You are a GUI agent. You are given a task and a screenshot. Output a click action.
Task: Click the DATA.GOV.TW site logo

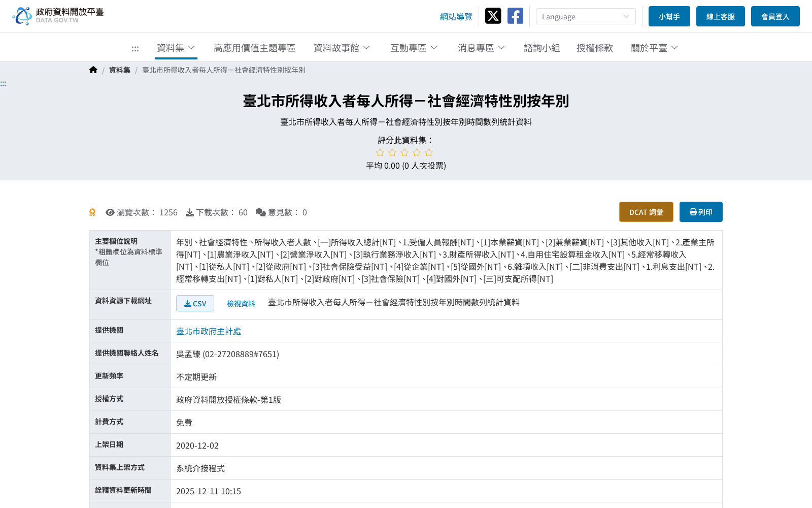[x=58, y=16]
